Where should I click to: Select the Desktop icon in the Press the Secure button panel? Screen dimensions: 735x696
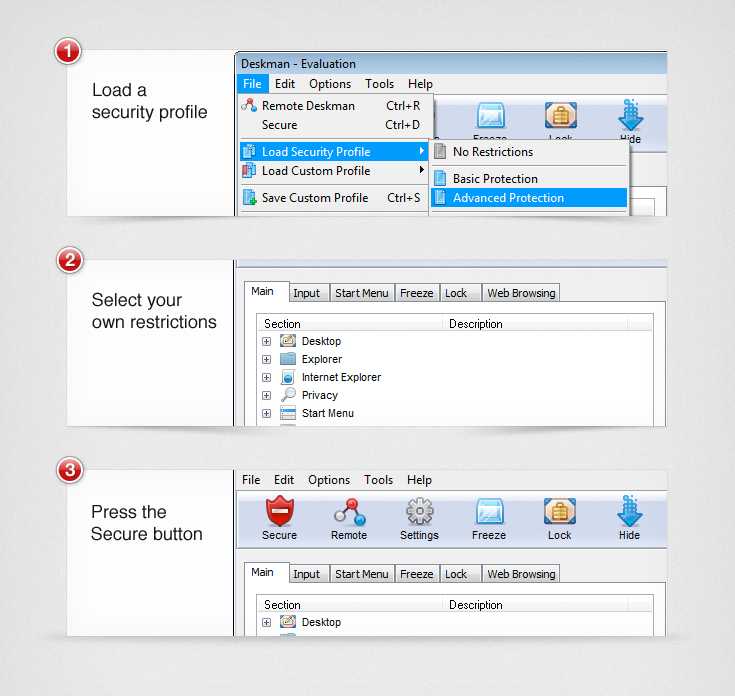tap(288, 622)
